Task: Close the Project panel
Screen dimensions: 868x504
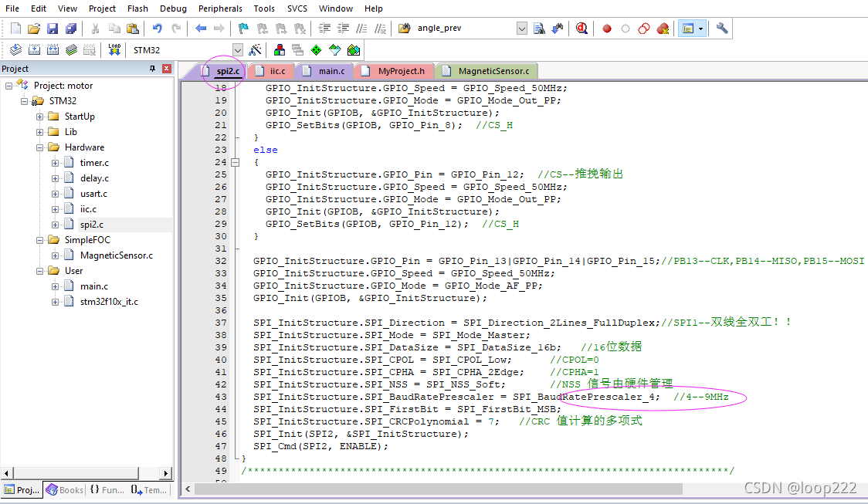Action: [166, 69]
